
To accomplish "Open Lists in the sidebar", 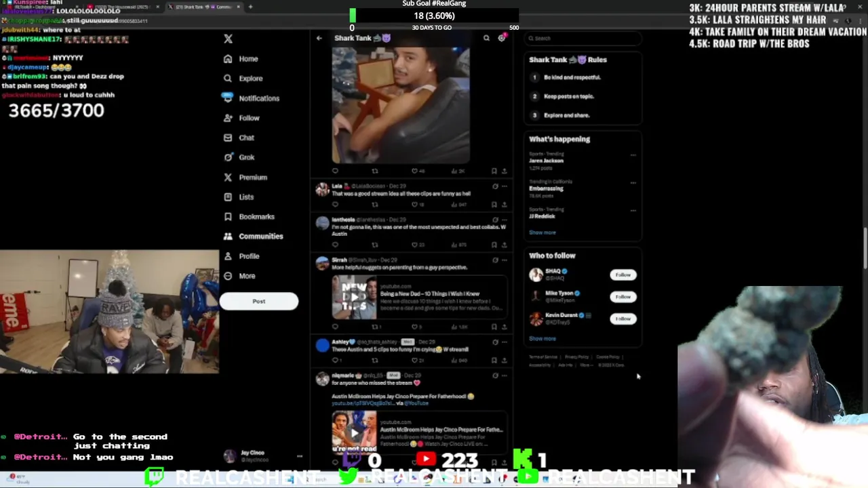I will coord(239,197).
